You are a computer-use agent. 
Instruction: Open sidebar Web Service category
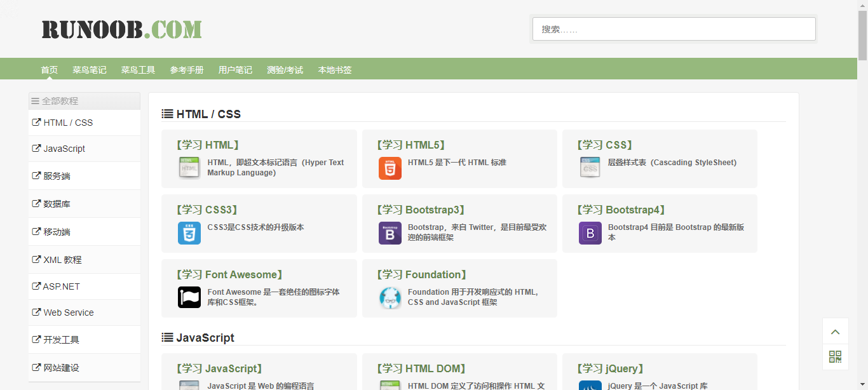(x=85, y=313)
